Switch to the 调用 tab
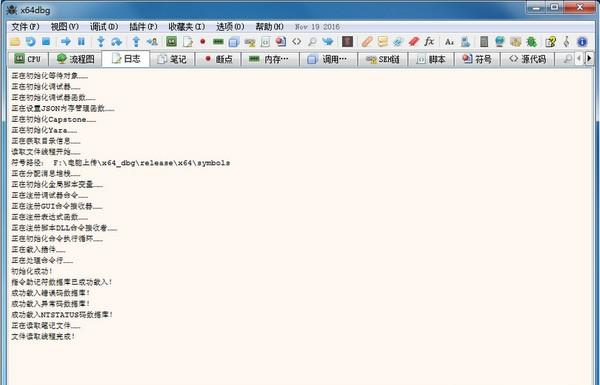The width and height of the screenshot is (600, 385). tap(328, 59)
